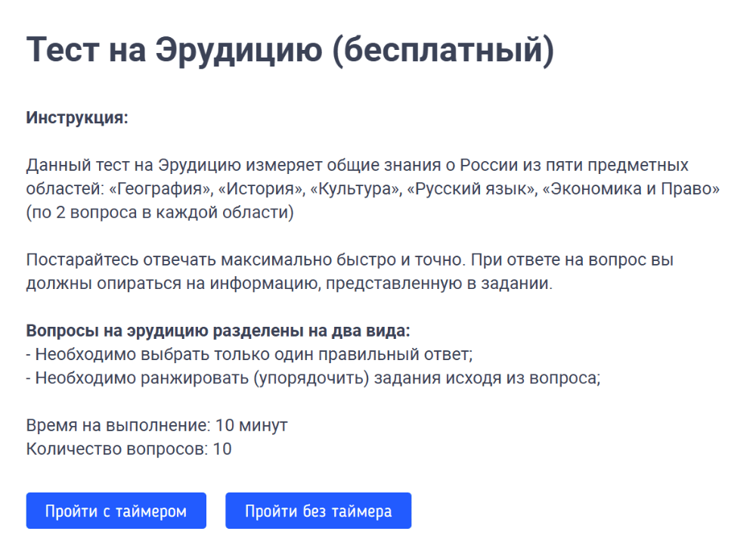Click the label "Время на выполнение"
This screenshot has height=553, width=756.
(x=117, y=425)
